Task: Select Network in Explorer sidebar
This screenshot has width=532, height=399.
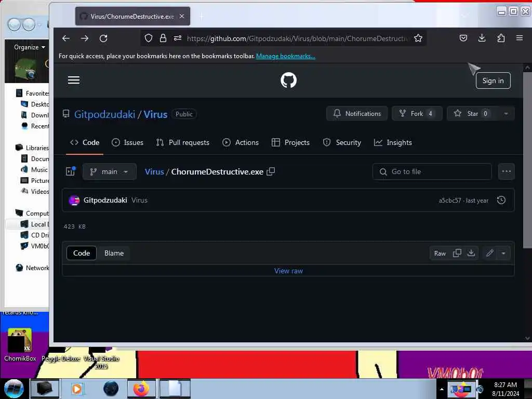Action: (33, 268)
